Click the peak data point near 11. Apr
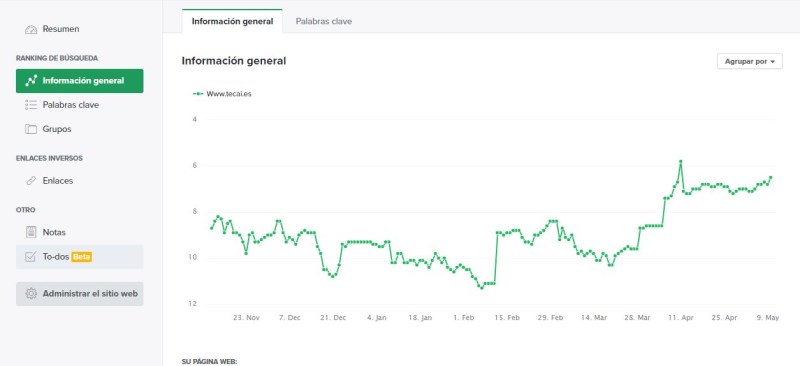This screenshot has height=366, width=800. pos(681,161)
